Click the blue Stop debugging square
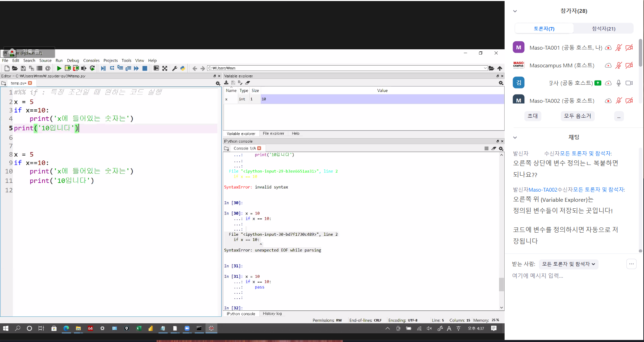The height and width of the screenshot is (342, 644). coord(145,68)
